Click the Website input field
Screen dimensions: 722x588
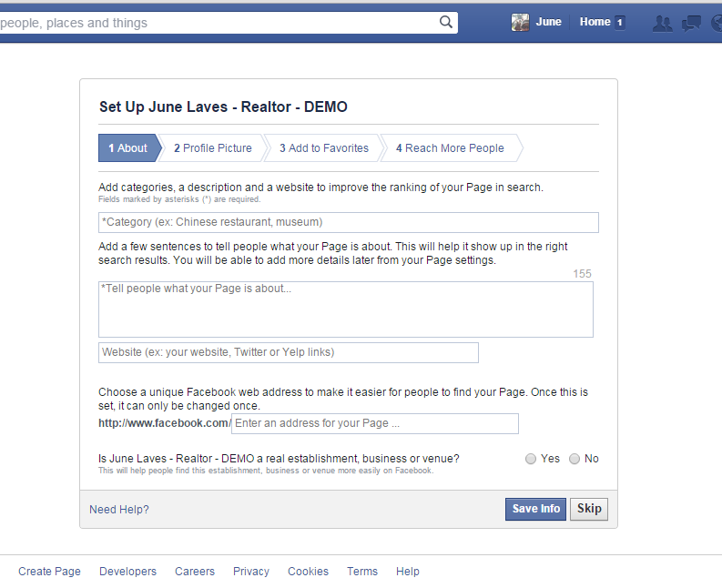click(289, 352)
